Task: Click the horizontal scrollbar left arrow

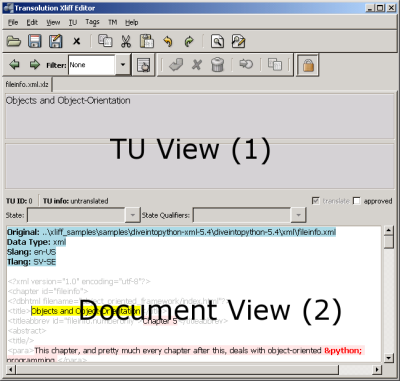Action: [11, 369]
